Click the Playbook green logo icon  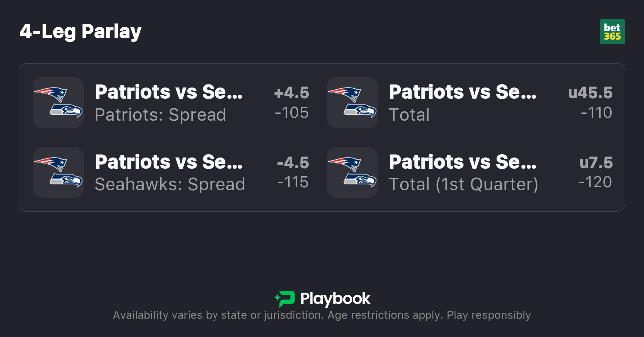[x=285, y=299]
